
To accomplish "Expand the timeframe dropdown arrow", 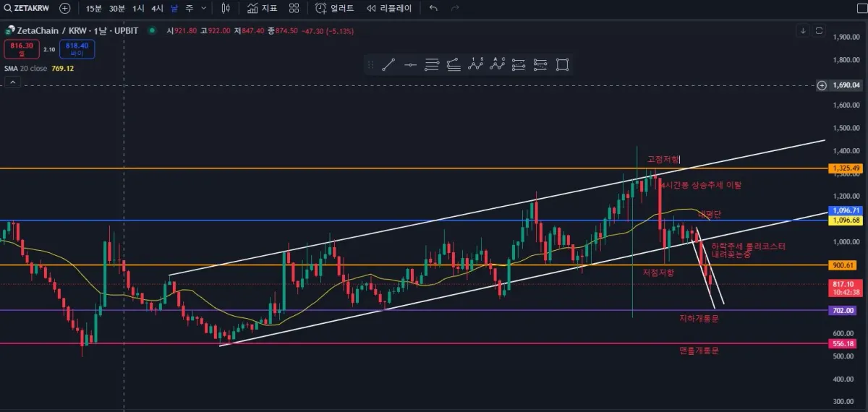I will [204, 8].
